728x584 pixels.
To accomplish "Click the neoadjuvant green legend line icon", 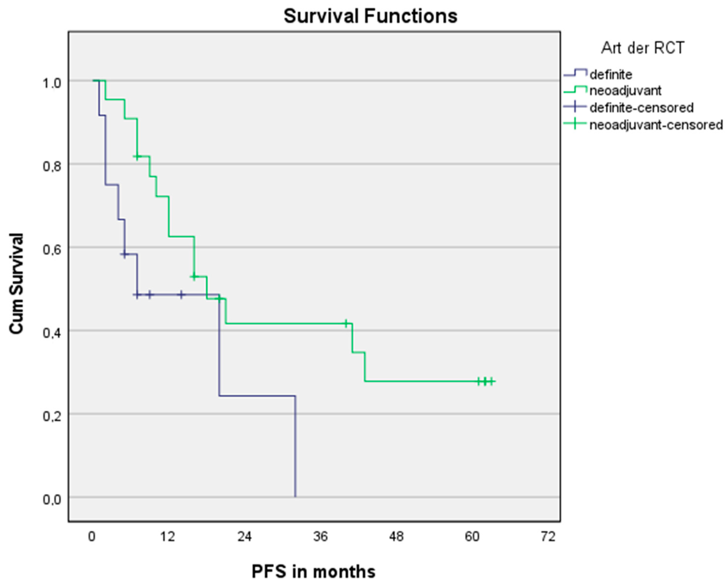I will coord(575,90).
